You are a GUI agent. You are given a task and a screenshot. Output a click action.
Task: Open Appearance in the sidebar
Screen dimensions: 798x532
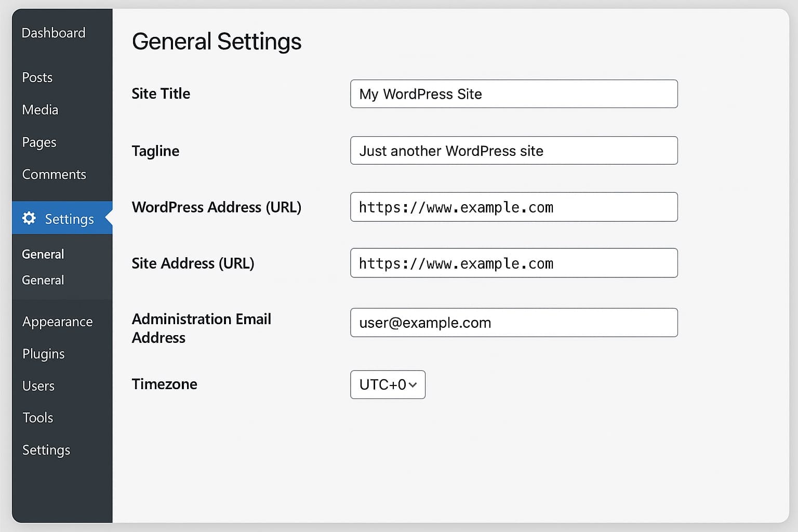click(x=57, y=322)
